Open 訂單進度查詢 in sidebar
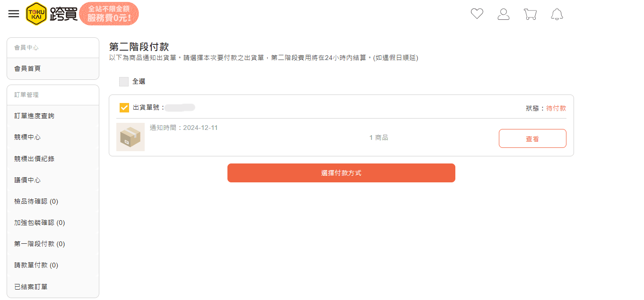644x300 pixels. 53,116
